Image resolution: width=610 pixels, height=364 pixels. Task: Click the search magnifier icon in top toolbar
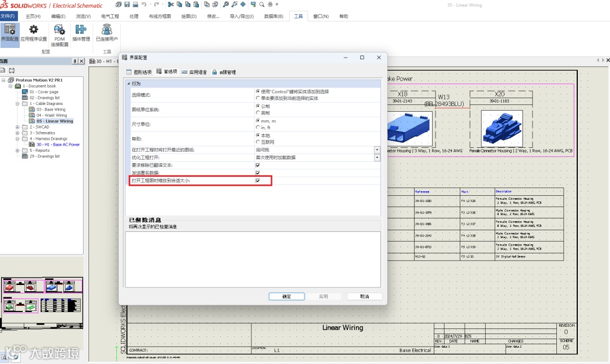click(262, 5)
